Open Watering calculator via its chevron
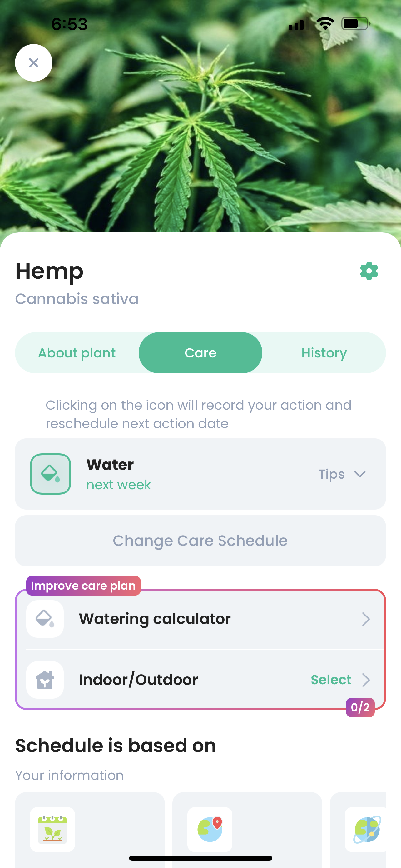 (366, 619)
